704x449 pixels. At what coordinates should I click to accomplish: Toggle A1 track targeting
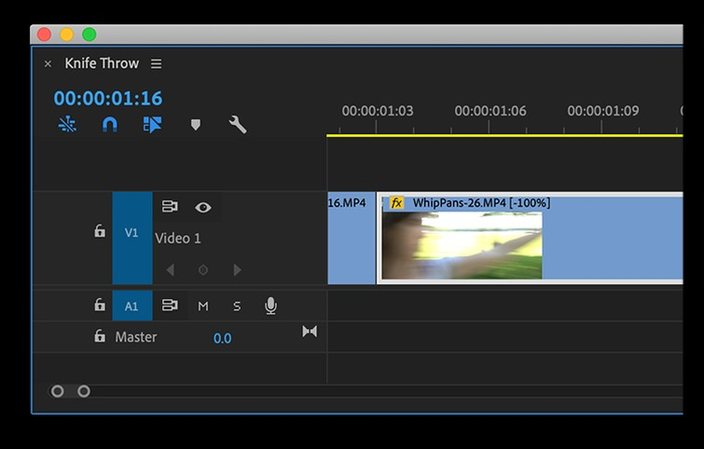[x=132, y=306]
